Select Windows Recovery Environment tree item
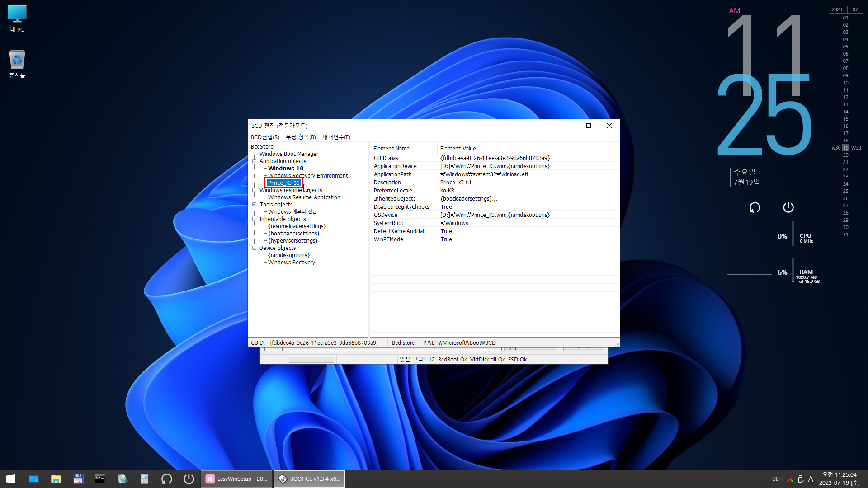The height and width of the screenshot is (488, 868). (308, 176)
